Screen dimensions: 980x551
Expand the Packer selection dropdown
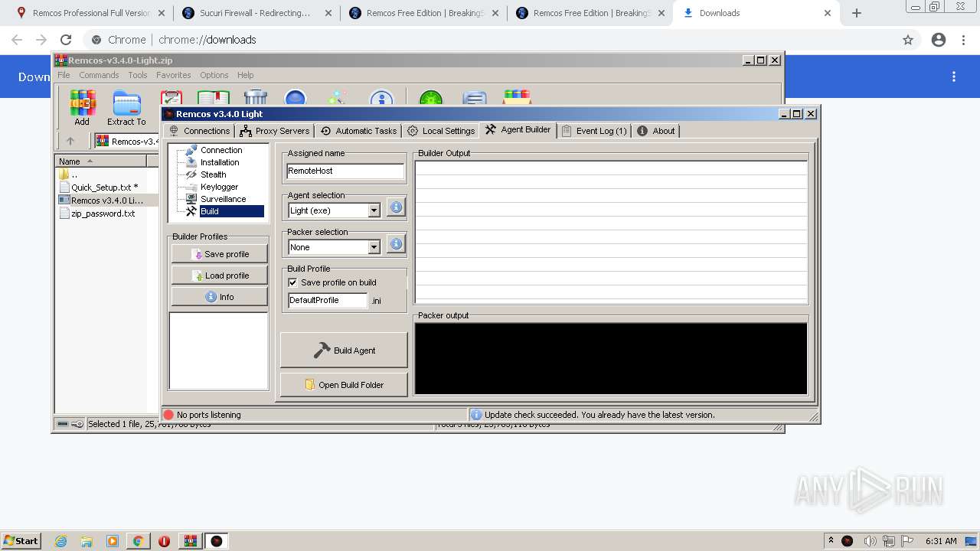point(374,247)
